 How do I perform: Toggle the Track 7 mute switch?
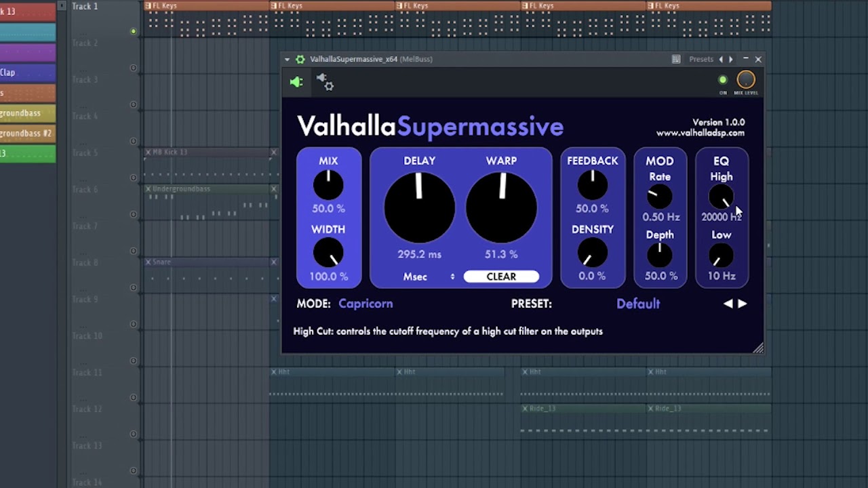[x=133, y=251]
